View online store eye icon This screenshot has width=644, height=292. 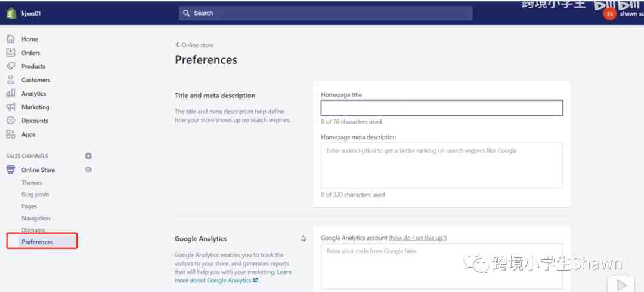click(88, 170)
